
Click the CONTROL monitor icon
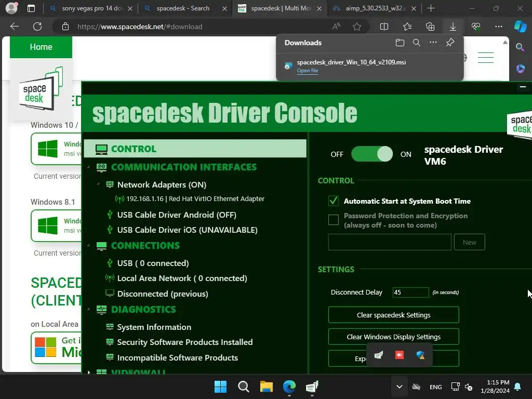click(x=101, y=149)
